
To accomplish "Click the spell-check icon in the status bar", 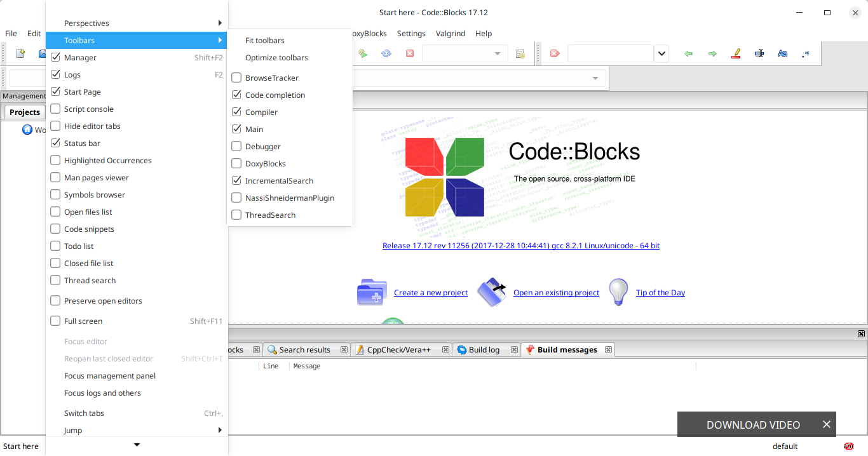I will tap(849, 446).
